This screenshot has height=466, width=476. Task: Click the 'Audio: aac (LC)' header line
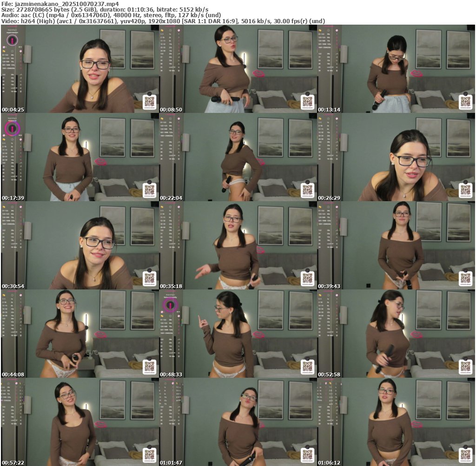(111, 15)
